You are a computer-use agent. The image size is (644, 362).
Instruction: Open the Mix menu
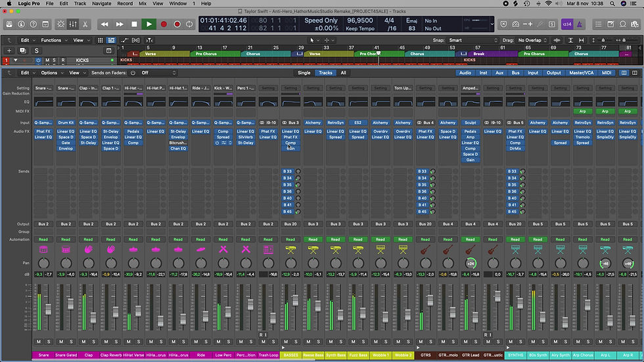[143, 3]
